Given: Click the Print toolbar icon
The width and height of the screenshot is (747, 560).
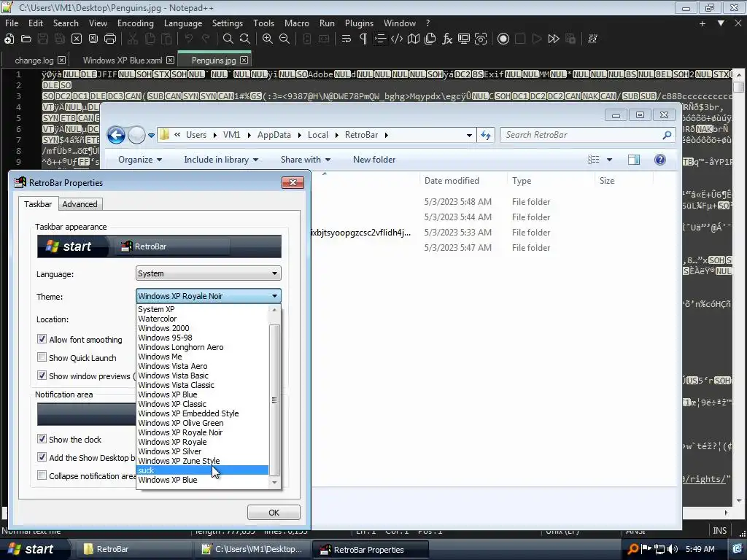Looking at the screenshot, I should [110, 39].
